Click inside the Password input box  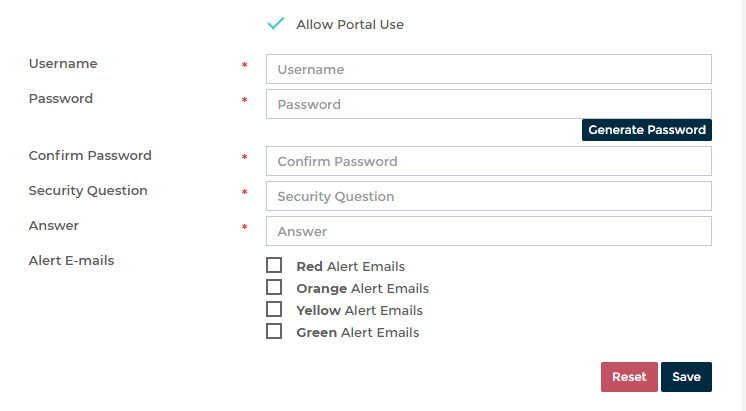point(488,105)
